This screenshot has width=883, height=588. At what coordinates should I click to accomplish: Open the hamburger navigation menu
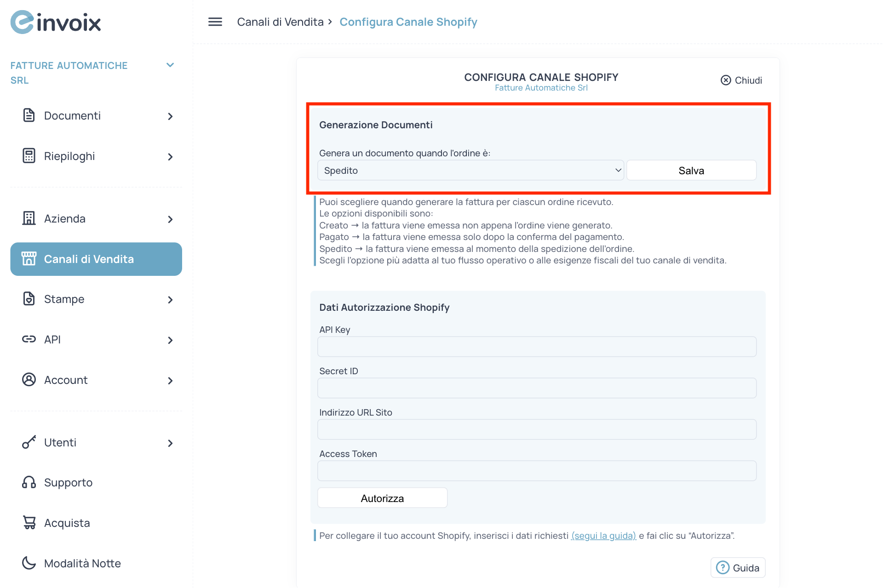pos(214,22)
